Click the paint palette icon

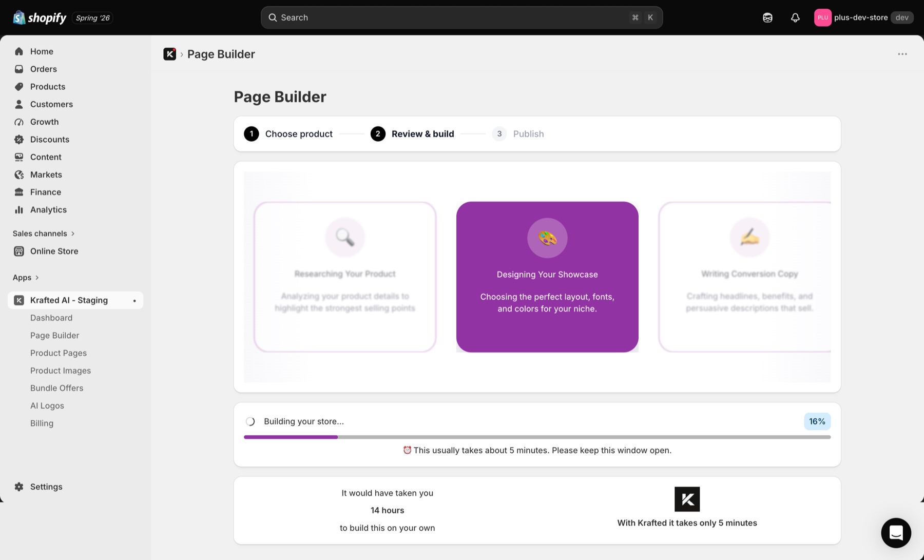(x=547, y=238)
